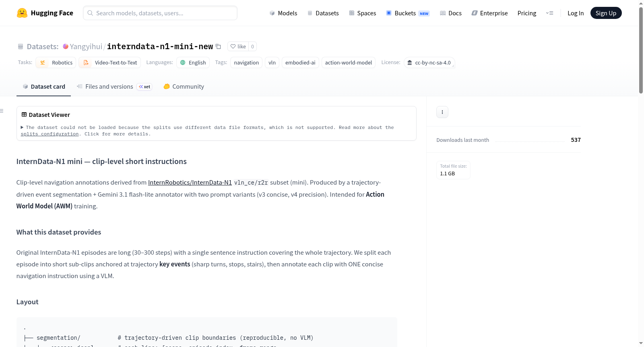Click the action-world-model tag
Viewport: 644px width, 347px height.
349,62
